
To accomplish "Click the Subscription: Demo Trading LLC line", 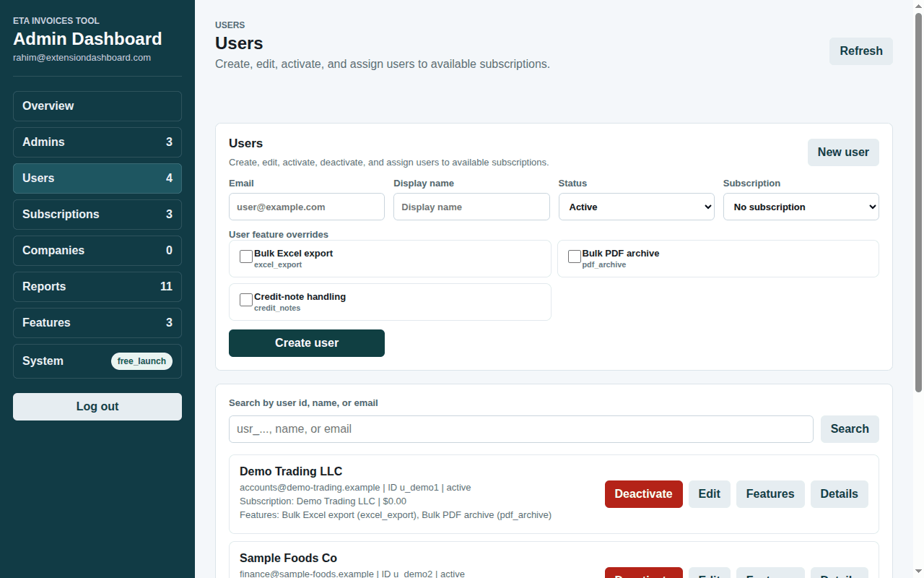I will 323,501.
